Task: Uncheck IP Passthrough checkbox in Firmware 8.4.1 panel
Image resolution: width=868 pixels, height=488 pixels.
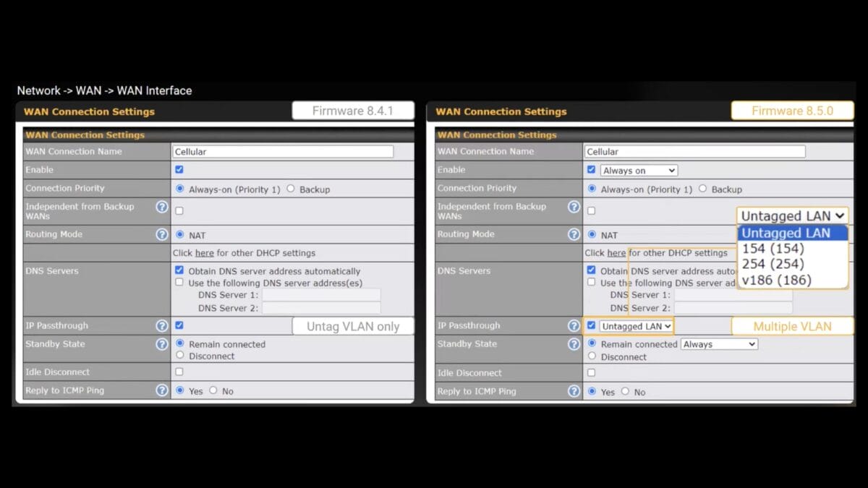Action: (179, 326)
